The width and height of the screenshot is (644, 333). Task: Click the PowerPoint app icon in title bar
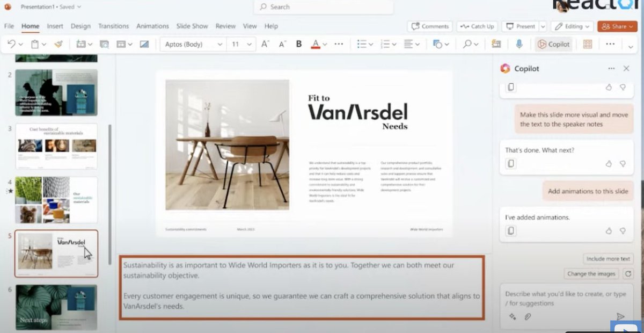point(8,6)
